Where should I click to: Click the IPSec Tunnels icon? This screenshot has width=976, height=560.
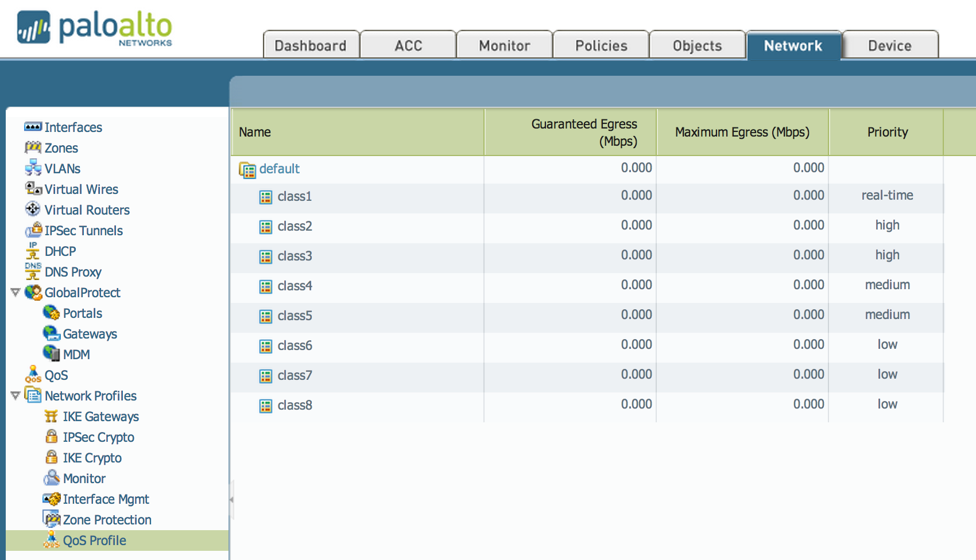[x=34, y=230]
